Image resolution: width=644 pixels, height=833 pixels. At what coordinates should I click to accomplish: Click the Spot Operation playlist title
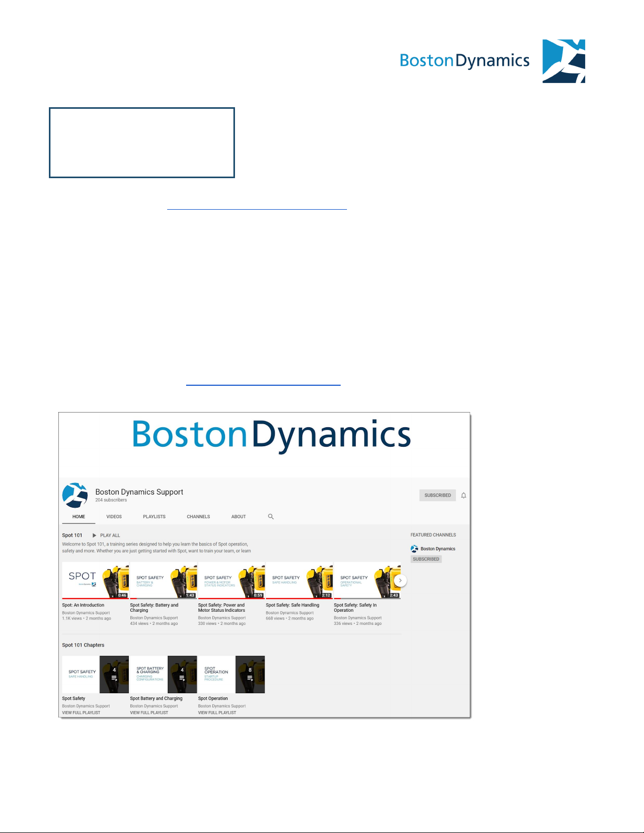[213, 698]
